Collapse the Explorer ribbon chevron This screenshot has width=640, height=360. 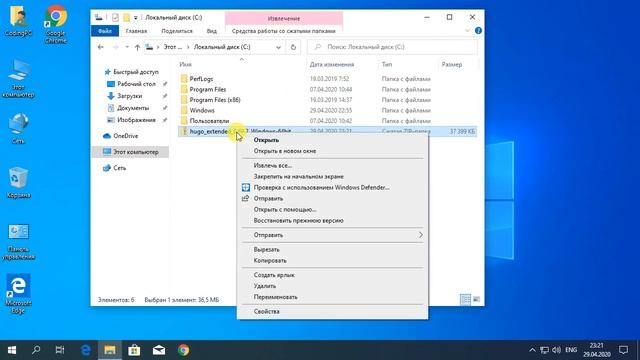[467, 31]
